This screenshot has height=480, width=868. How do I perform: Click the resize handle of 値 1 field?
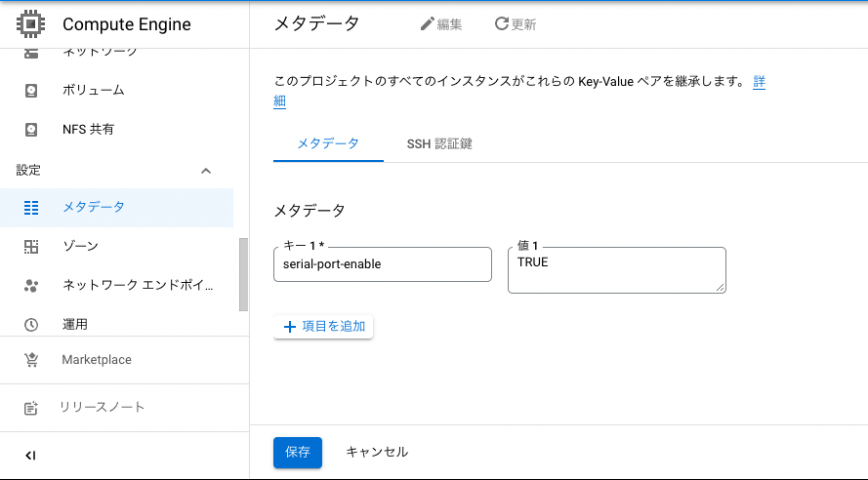(720, 287)
